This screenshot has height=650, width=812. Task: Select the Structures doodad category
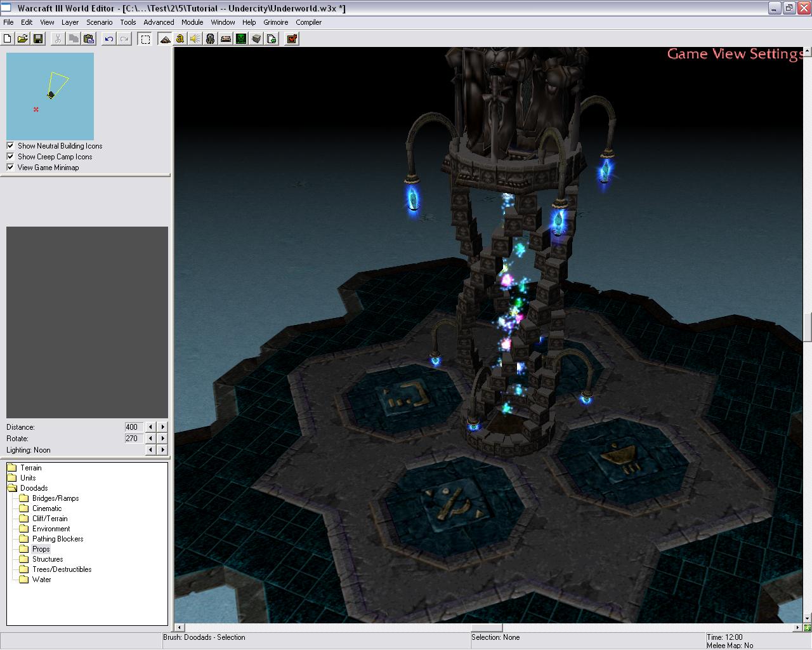(x=48, y=559)
